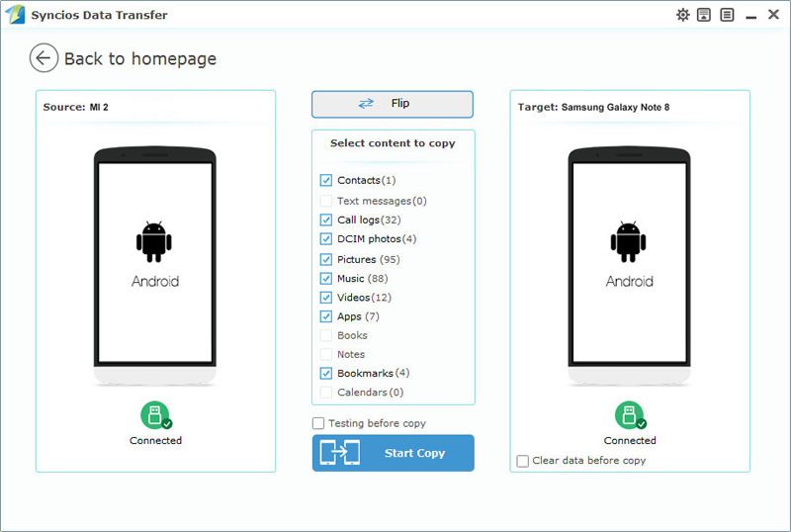Click the target USB connected icon
The image size is (791, 532).
click(x=630, y=415)
